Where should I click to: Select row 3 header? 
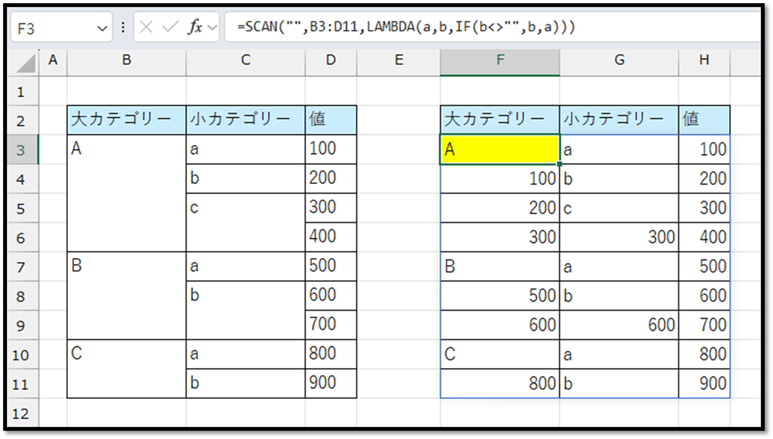(21, 149)
